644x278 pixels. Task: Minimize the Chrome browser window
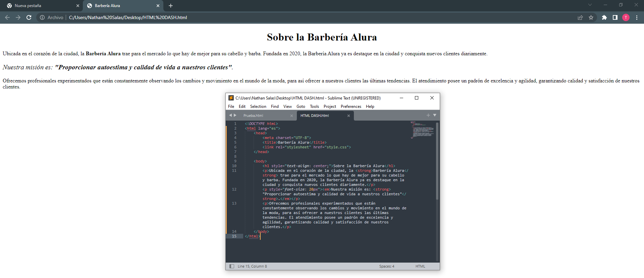tap(605, 5)
